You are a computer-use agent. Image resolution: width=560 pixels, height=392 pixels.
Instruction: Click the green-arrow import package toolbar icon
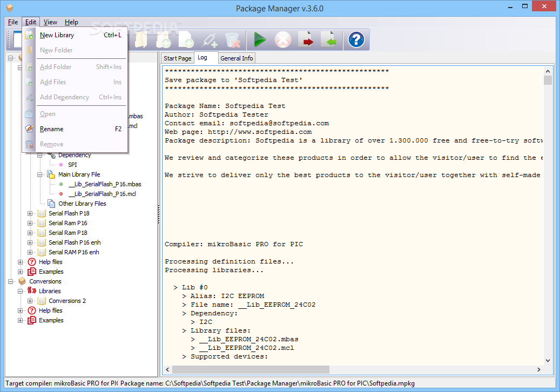pos(329,39)
